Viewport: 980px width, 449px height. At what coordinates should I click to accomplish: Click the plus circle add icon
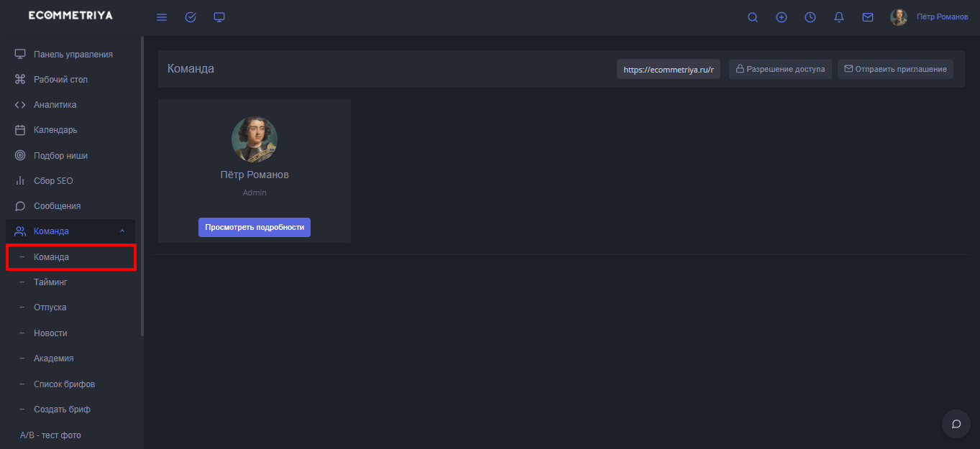[x=782, y=17]
